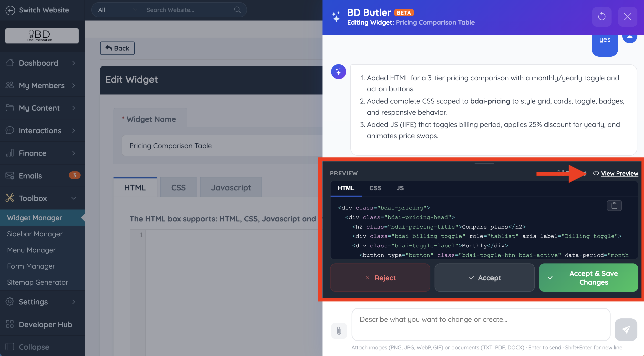The image size is (644, 356).
Task: Click the describe changes message box
Action: 480,324
